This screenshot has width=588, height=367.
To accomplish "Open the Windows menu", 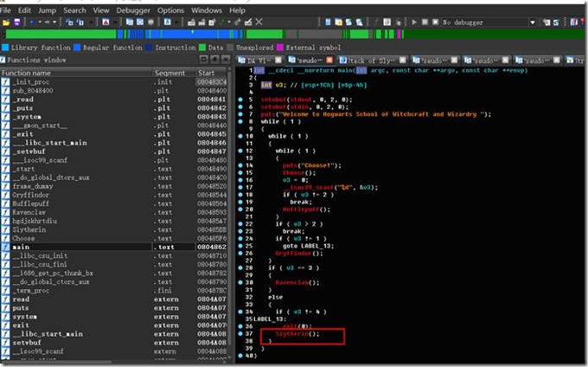I will click(207, 10).
